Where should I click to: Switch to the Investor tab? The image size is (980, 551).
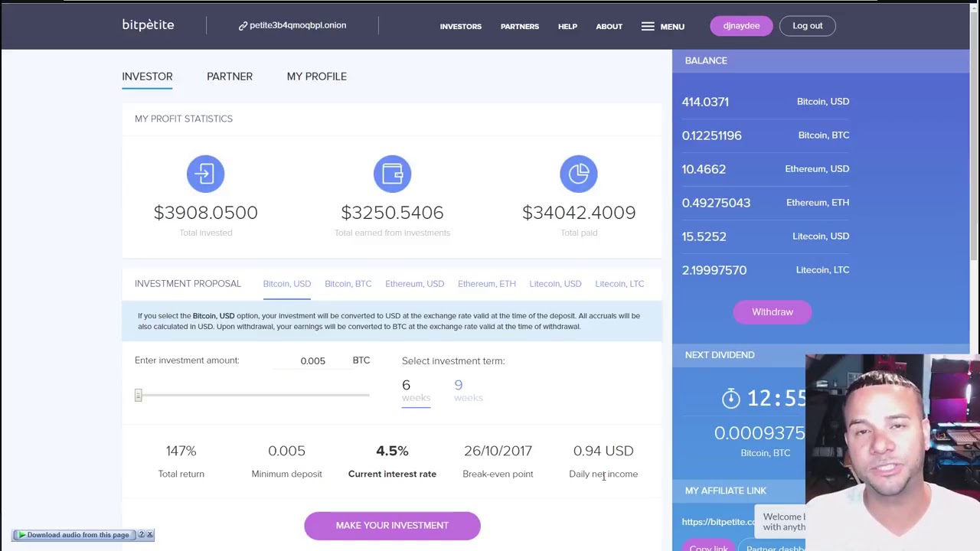[x=147, y=77]
